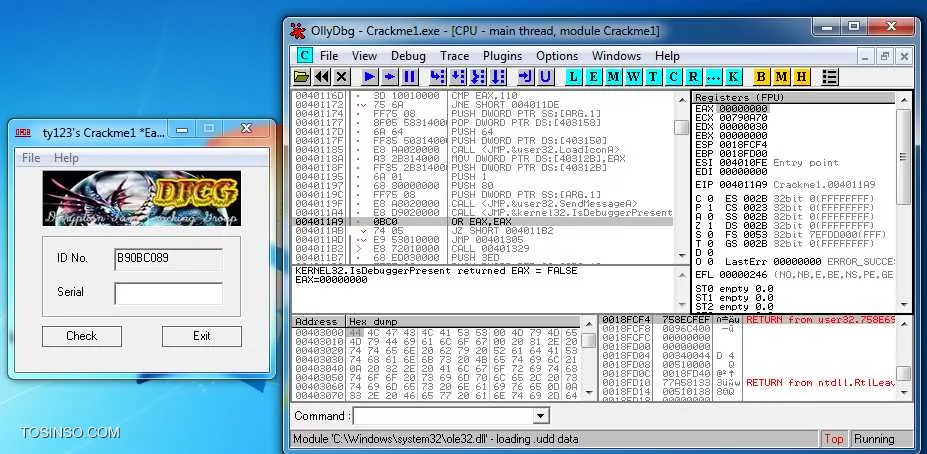Select the JZ SHORT 004011B2 line

click(483, 231)
